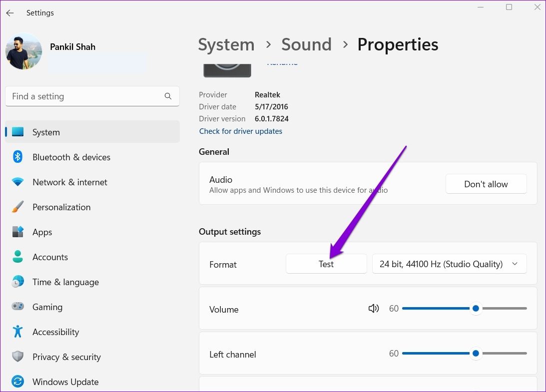Click the back arrow in Settings header
Viewport: 546px width, 392px height.
click(x=10, y=13)
